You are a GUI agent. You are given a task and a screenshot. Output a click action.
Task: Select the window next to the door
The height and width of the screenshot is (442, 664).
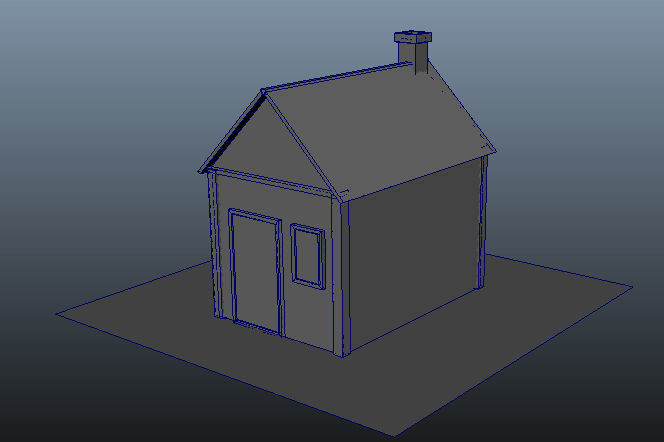click(308, 257)
